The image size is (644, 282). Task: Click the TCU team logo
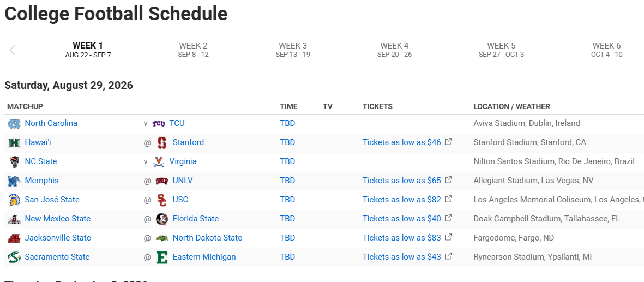click(x=159, y=124)
